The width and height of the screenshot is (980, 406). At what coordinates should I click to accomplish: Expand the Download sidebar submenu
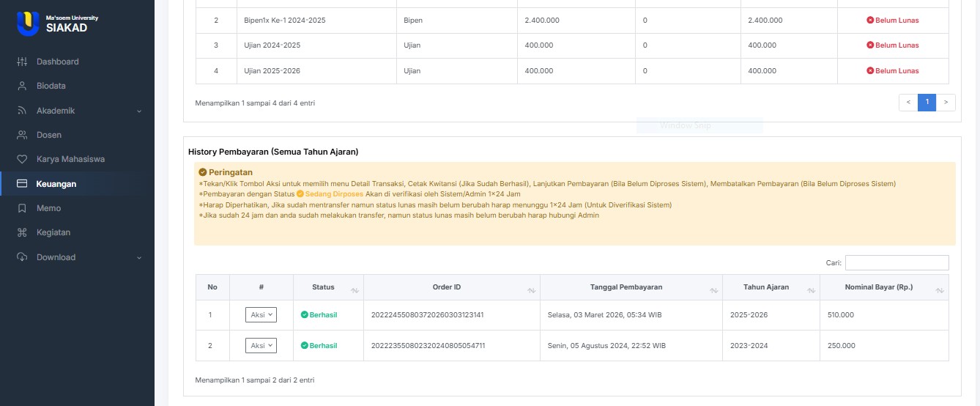pos(138,257)
